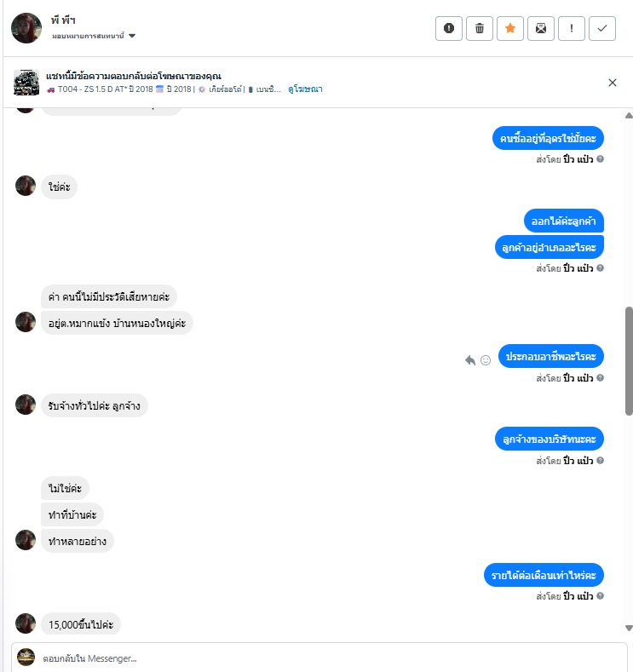Open the ดูโฆษณา link
The height and width of the screenshot is (672, 633).
(x=305, y=89)
